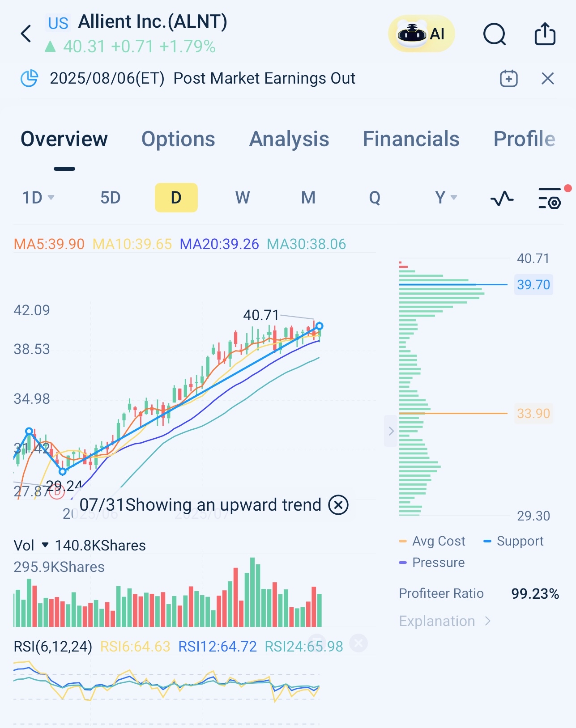Expand the Y period dropdown
This screenshot has height=728, width=576.
pos(446,198)
